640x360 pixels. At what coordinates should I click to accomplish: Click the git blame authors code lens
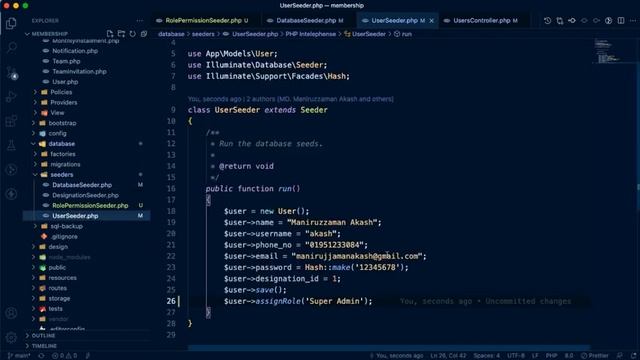(x=291, y=99)
